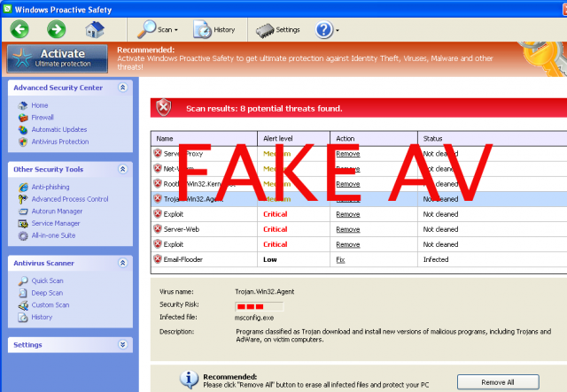This screenshot has height=392, width=567.
Task: Click the Deep Scan icon
Action: click(23, 293)
